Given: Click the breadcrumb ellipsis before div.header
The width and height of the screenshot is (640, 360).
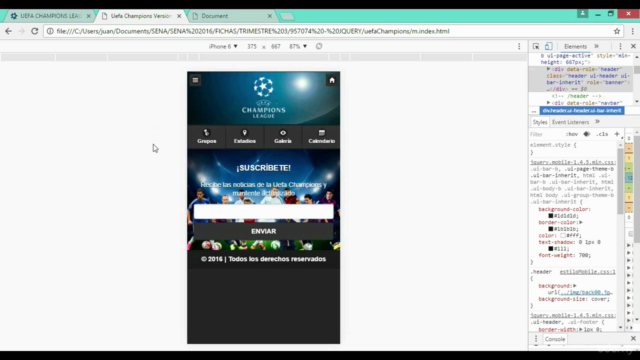Looking at the screenshot, I should (x=534, y=111).
